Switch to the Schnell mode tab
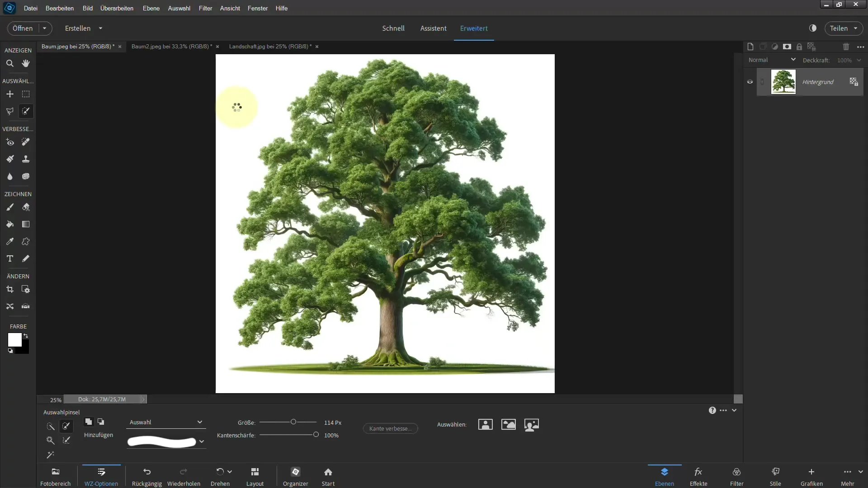Screen dimensions: 868x488 (393, 28)
